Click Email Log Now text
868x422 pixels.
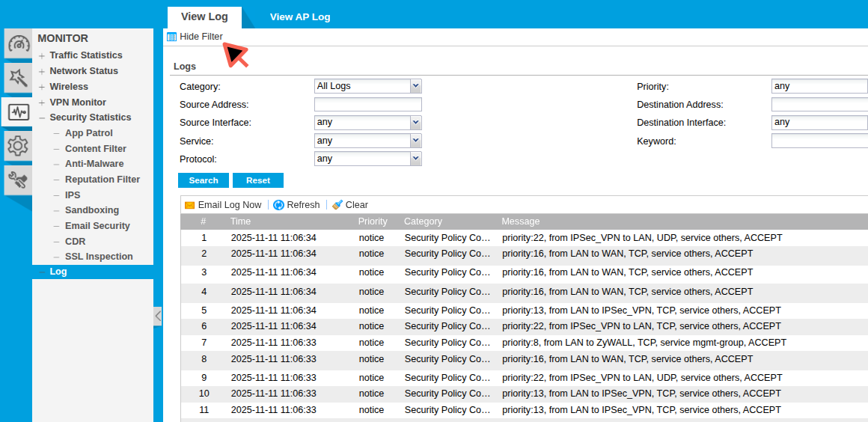230,205
